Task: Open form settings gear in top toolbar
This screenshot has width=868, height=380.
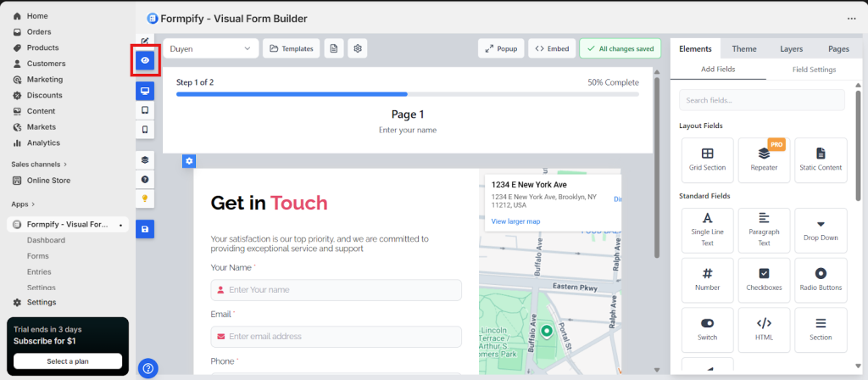Action: click(x=359, y=48)
